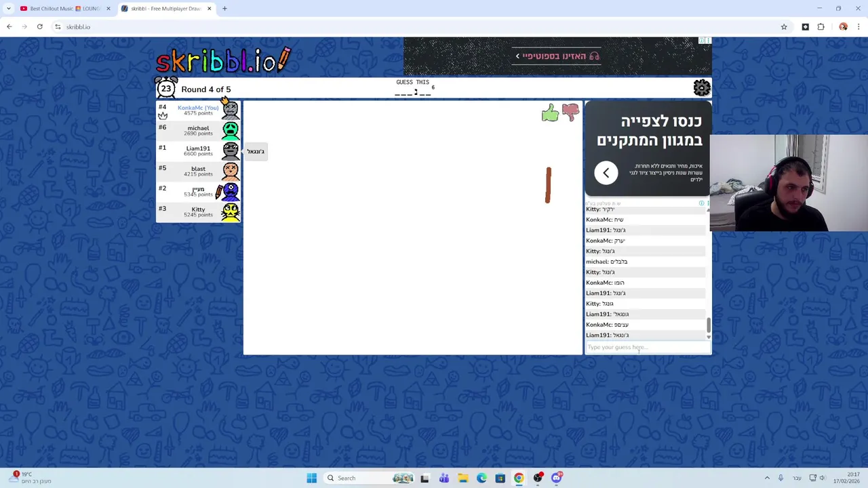This screenshot has height=488, width=868.
Task: Open a new browser tab
Action: tap(224, 9)
